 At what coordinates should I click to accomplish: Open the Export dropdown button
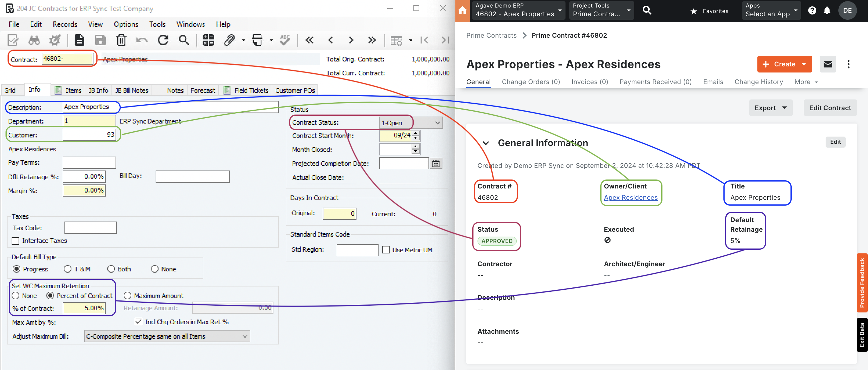click(x=771, y=108)
